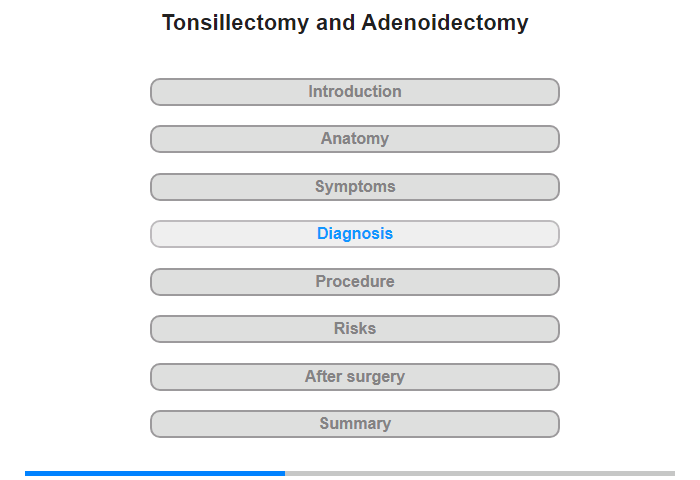The height and width of the screenshot is (480, 700).
Task: Pick Symptoms from the topic list
Action: (x=354, y=187)
